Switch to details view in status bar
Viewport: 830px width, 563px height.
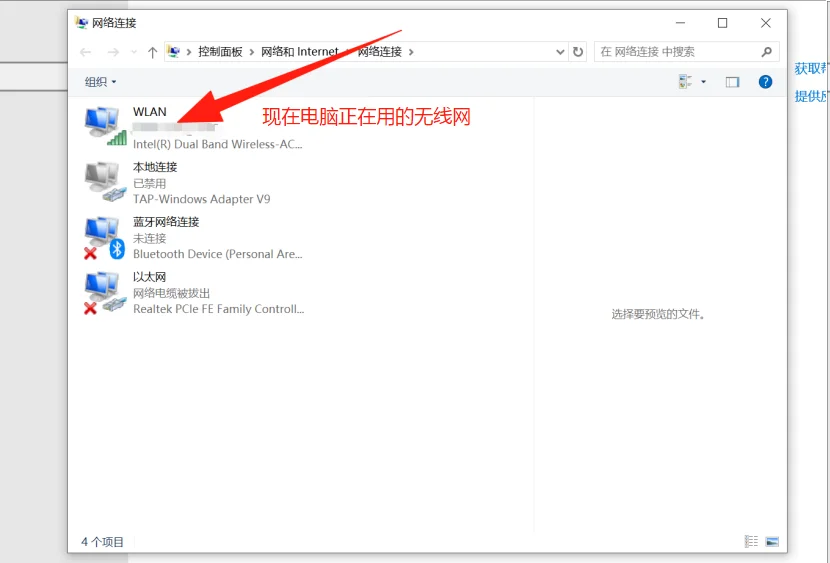click(751, 541)
